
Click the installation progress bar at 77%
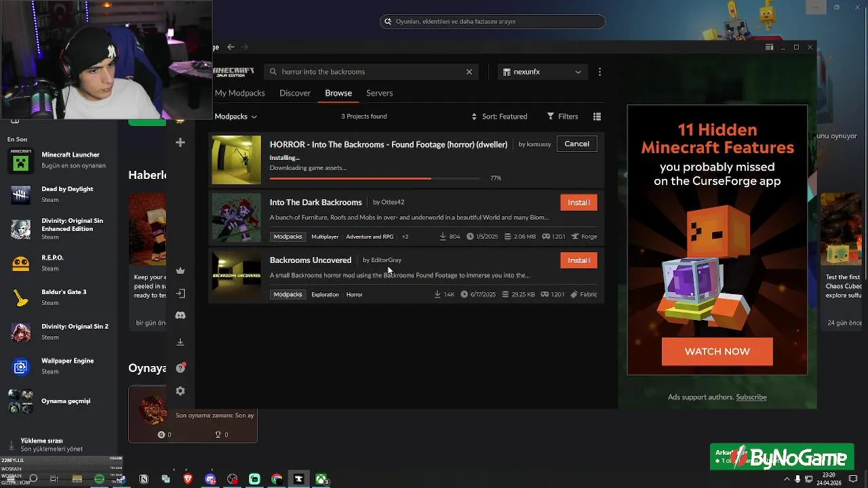tap(374, 178)
